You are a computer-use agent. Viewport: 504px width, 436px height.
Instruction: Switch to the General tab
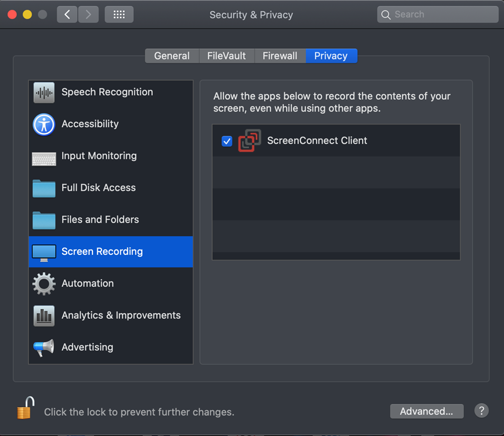click(x=172, y=56)
